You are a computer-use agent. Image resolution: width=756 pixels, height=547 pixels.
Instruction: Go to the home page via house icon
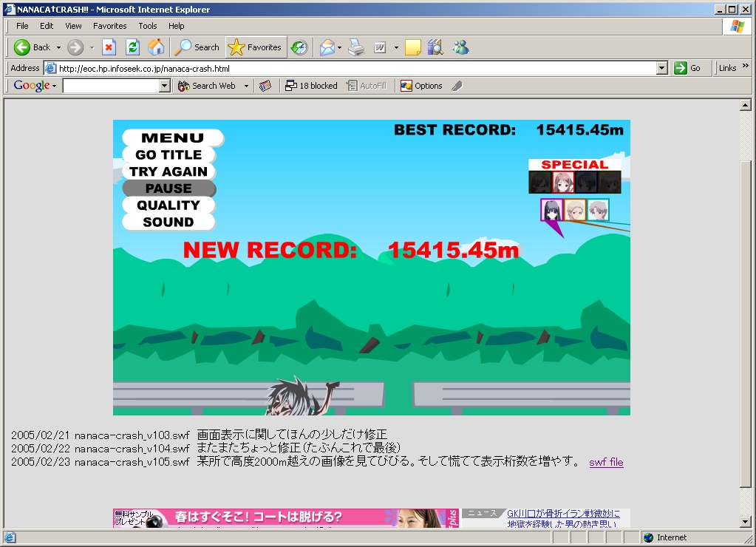pos(156,47)
